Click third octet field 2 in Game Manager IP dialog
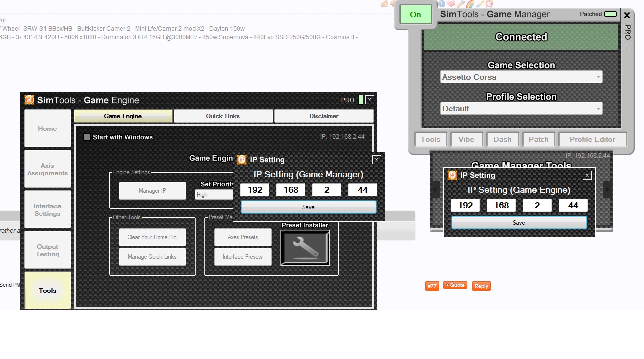The image size is (644, 359). (327, 190)
